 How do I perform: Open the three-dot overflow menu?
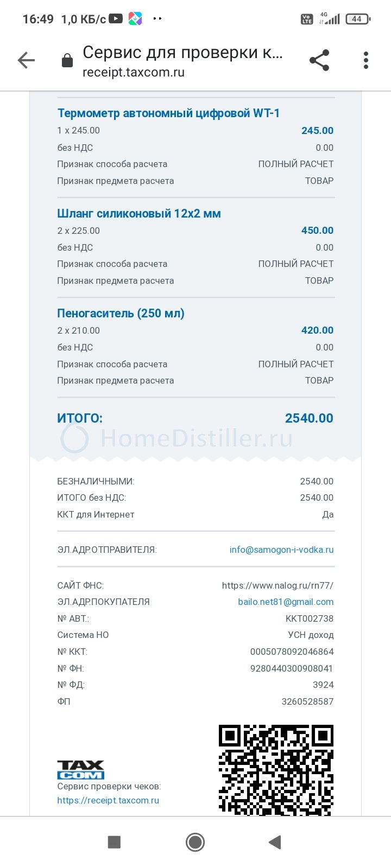click(x=366, y=60)
